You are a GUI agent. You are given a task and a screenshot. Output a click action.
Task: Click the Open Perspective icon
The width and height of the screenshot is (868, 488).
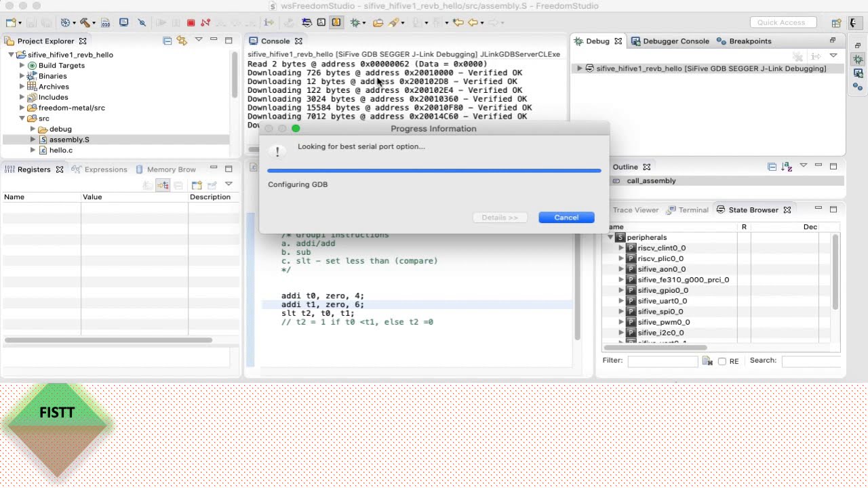(836, 22)
